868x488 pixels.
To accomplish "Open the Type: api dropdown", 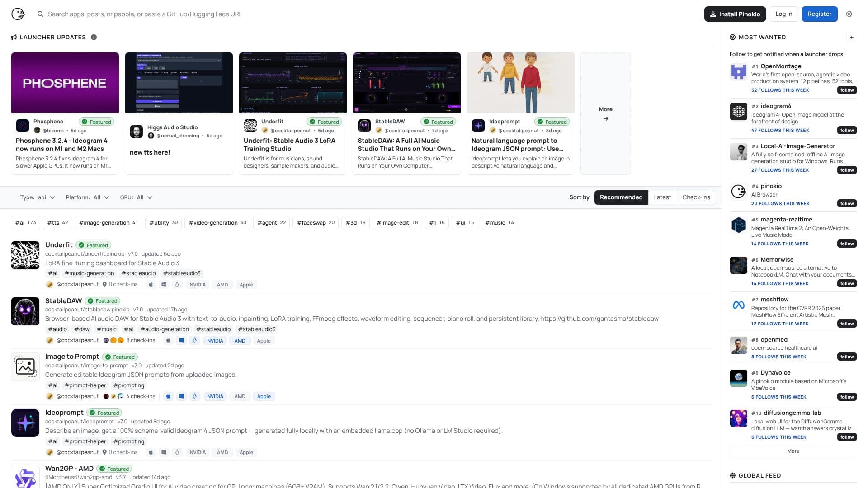I will (38, 197).
